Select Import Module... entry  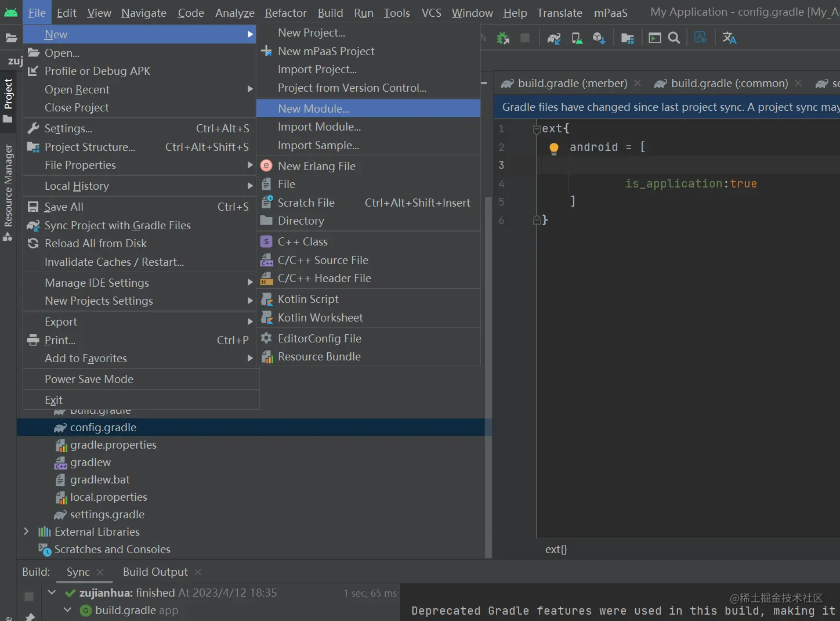point(368,127)
